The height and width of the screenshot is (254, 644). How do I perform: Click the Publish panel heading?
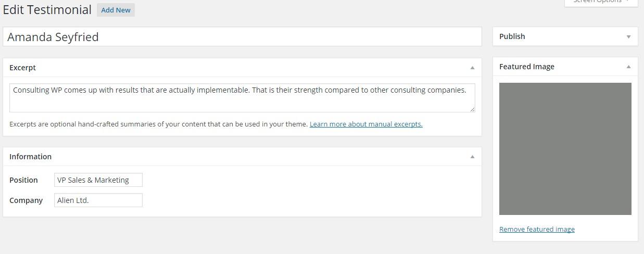coord(512,36)
